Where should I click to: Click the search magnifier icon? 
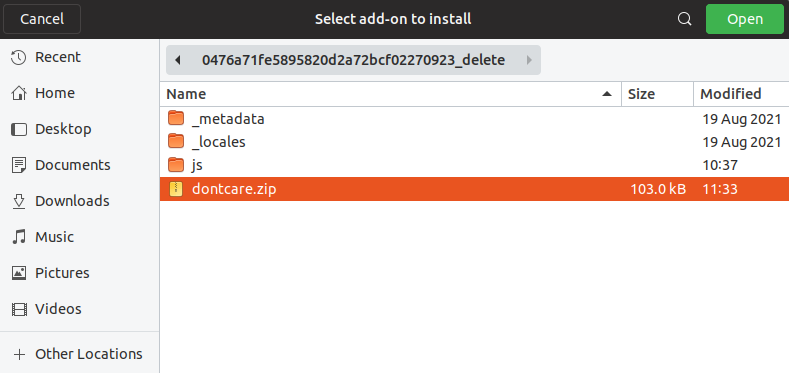tap(684, 19)
